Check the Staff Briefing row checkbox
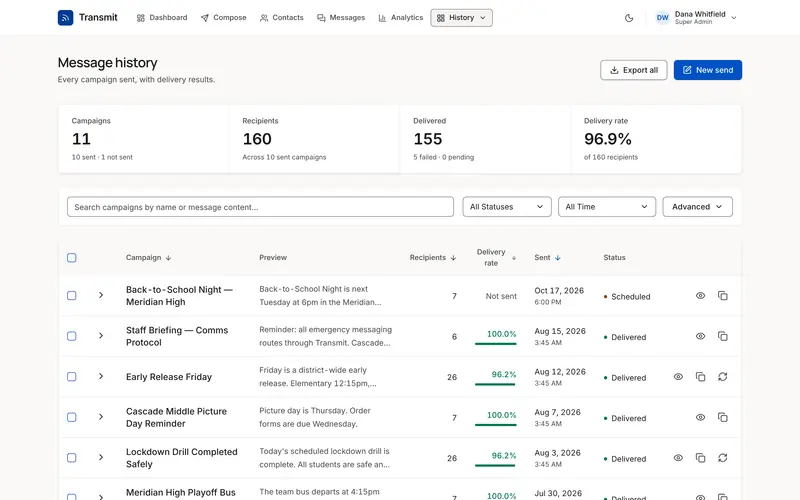 (x=72, y=336)
